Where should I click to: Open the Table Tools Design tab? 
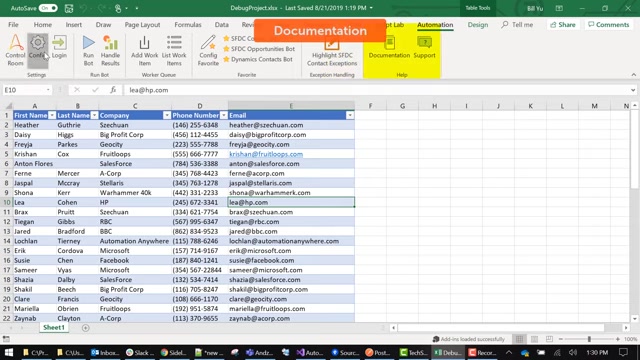(478, 24)
